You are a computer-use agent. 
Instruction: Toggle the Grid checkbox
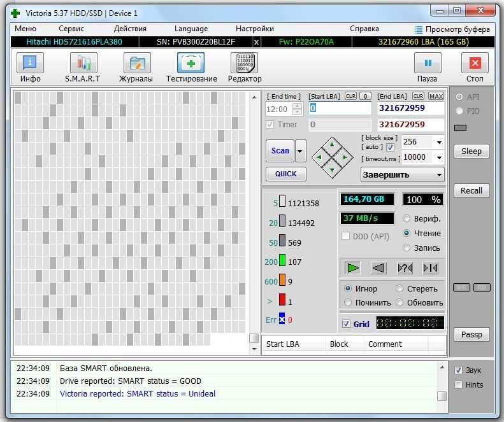click(x=346, y=323)
